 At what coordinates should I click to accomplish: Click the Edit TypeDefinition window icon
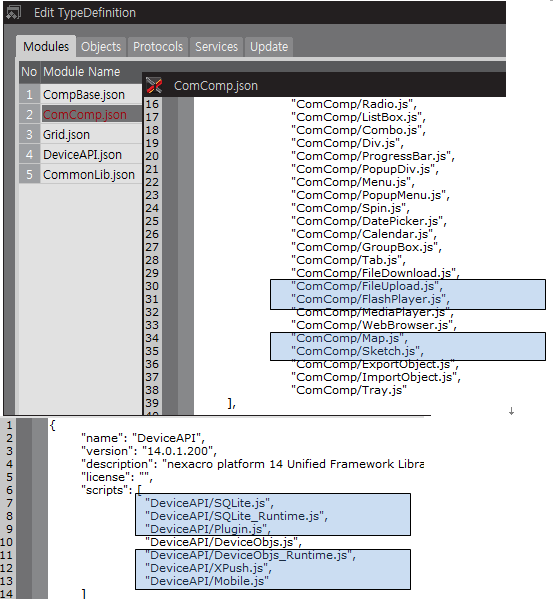[13, 13]
